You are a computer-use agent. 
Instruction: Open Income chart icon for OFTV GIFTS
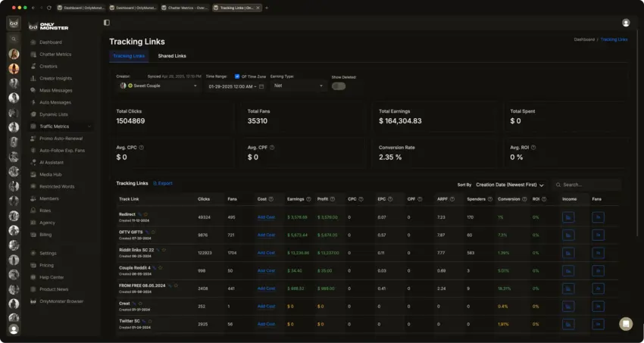point(568,235)
